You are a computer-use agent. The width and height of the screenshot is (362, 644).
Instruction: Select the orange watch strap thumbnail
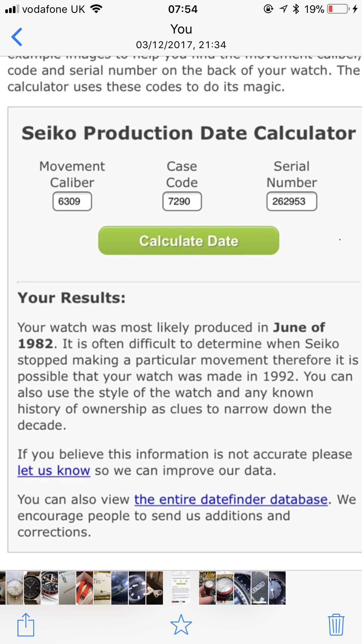pos(85,588)
